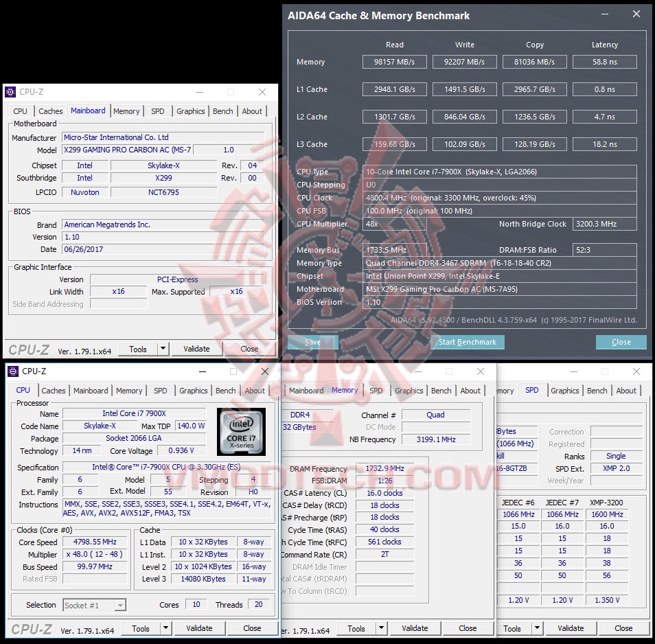The image size is (655, 644).
Task: Open Caches tab in Mainboard window
Action: [x=51, y=111]
